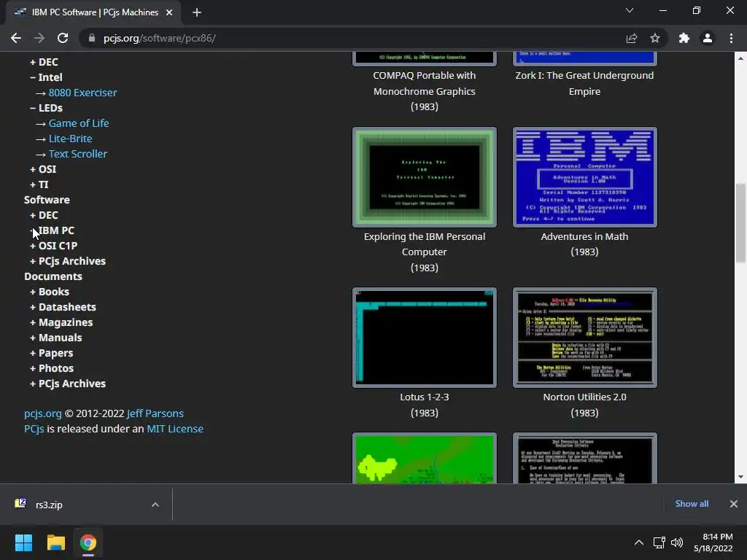This screenshot has width=747, height=560.
Task: Expand the DEC machines section
Action: click(44, 62)
